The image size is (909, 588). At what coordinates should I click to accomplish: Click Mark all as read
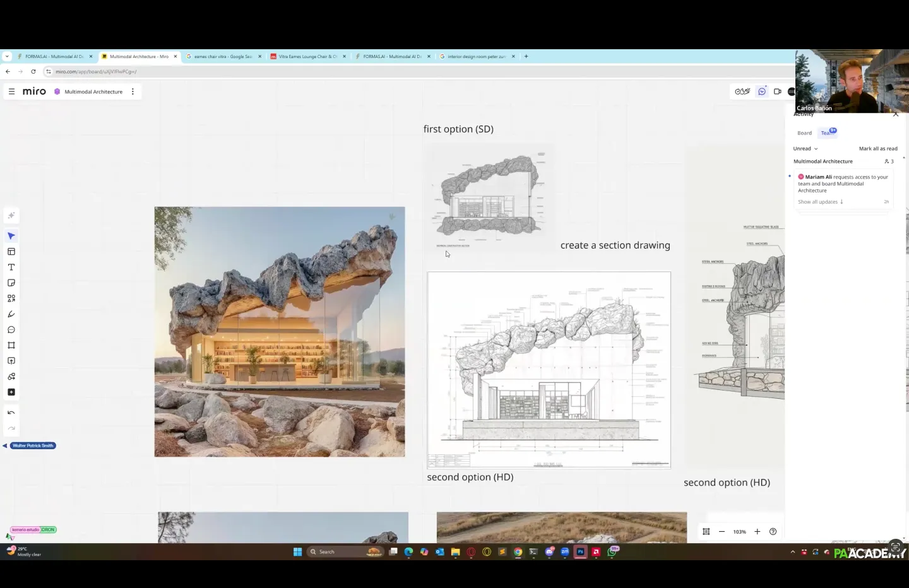[877, 149]
